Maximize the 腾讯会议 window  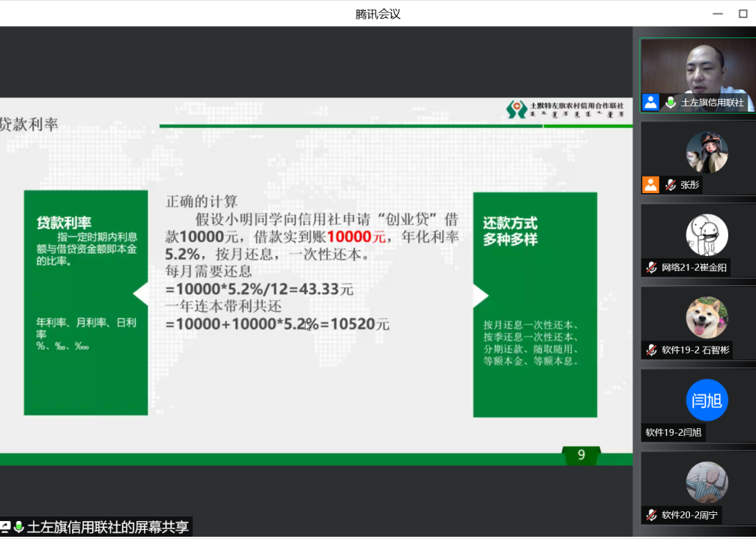tap(743, 13)
